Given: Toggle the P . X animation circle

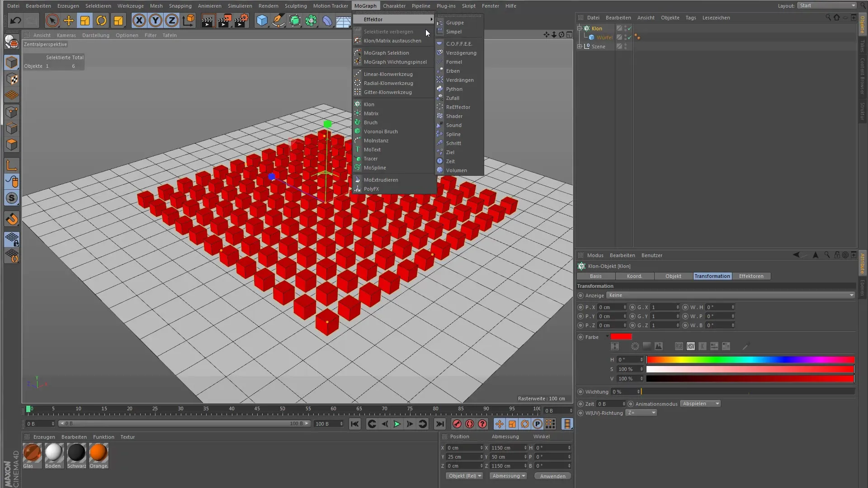Looking at the screenshot, I should pyautogui.click(x=580, y=307).
